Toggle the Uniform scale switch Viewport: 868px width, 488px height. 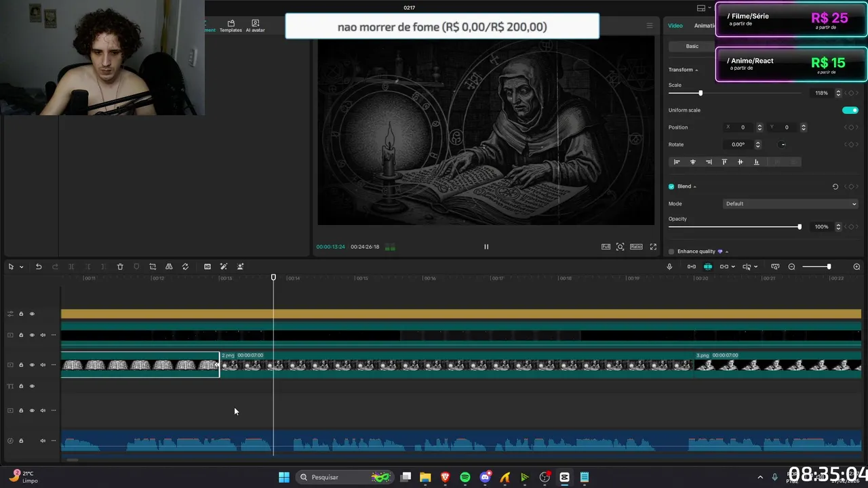point(850,110)
